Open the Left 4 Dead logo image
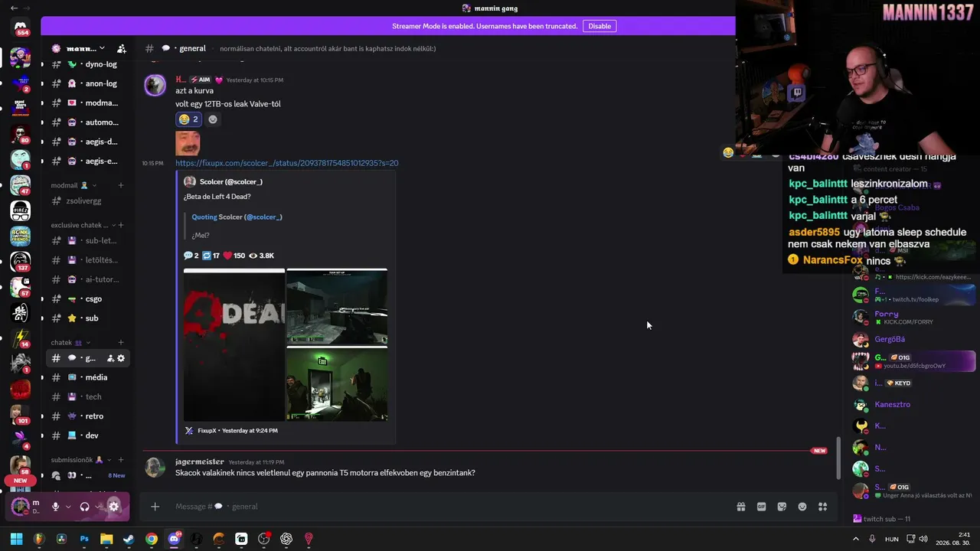This screenshot has width=980, height=551. [x=234, y=344]
